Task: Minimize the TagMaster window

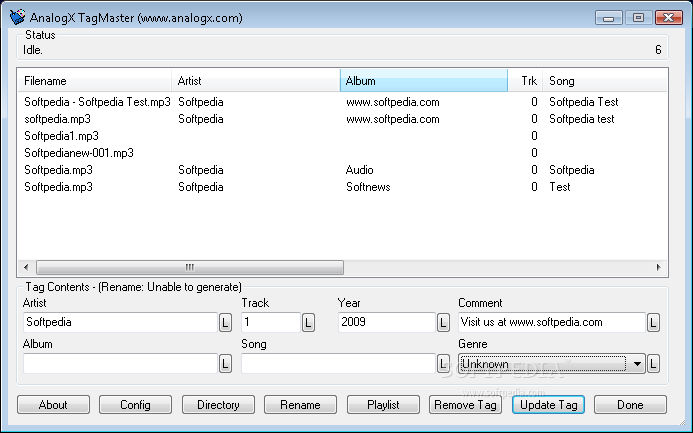Action: pyautogui.click(x=609, y=18)
